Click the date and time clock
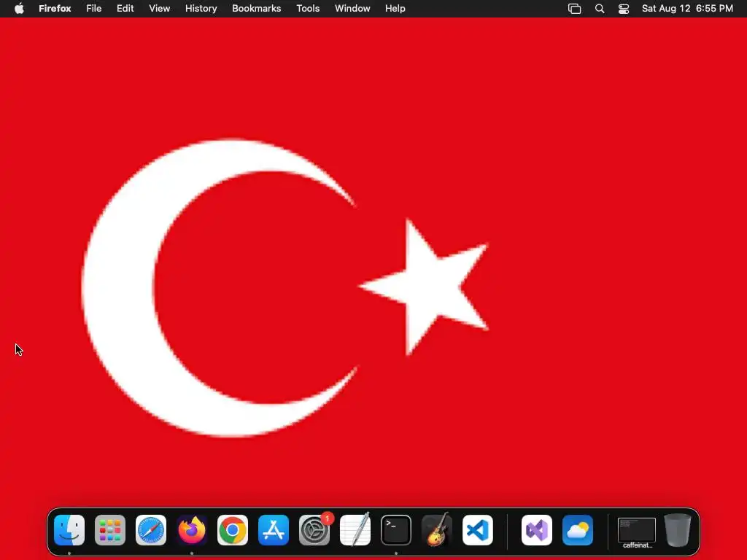This screenshot has width=747, height=560. coord(687,9)
